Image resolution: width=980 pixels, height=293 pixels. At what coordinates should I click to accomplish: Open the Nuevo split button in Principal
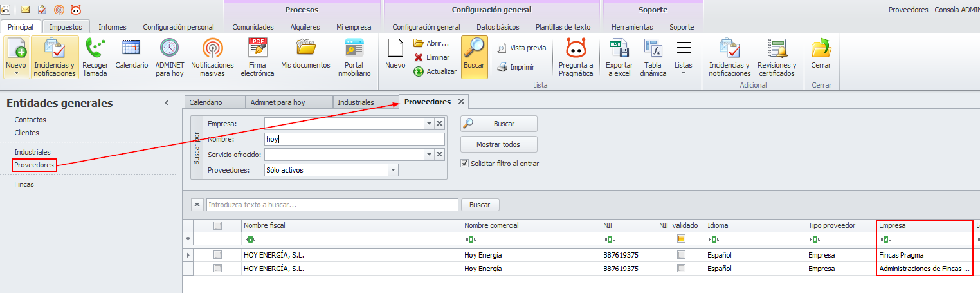(16, 58)
